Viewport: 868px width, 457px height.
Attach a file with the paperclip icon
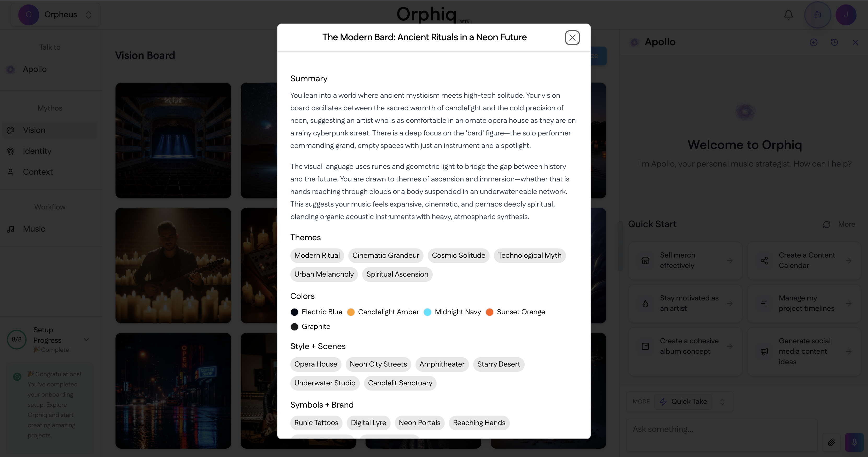832,442
